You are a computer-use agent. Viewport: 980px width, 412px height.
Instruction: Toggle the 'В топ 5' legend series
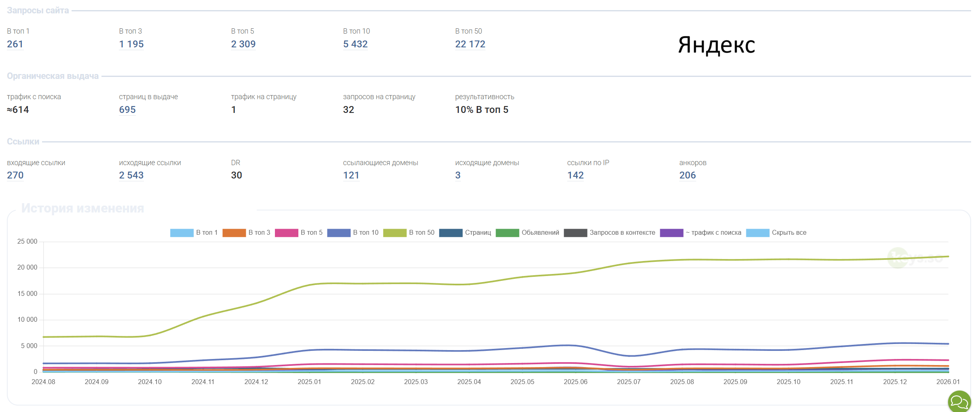click(x=299, y=233)
